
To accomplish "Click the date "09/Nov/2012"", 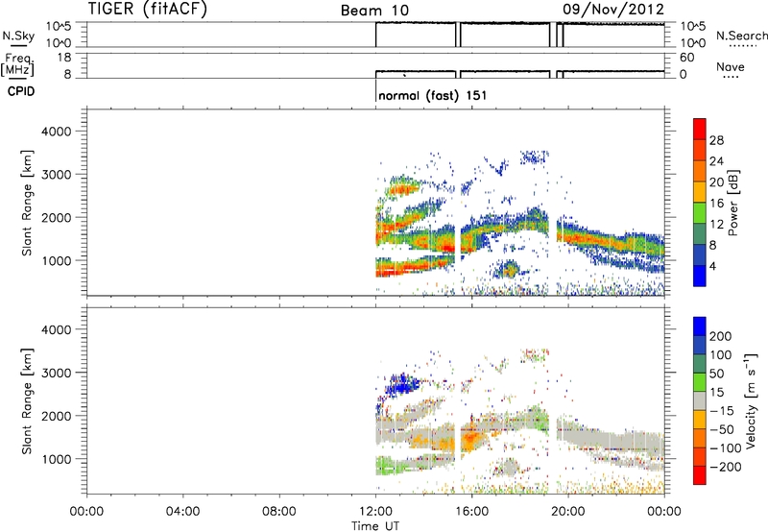I will click(x=613, y=9).
